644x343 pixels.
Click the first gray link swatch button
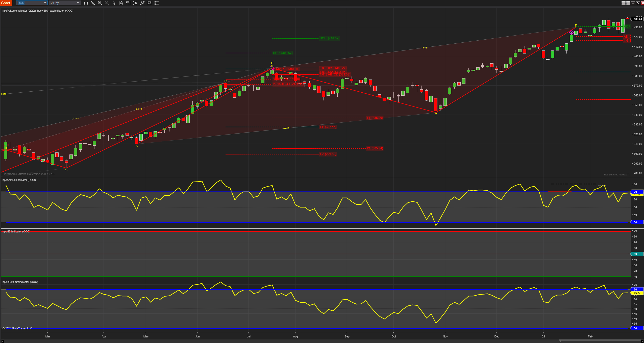pos(623,3)
